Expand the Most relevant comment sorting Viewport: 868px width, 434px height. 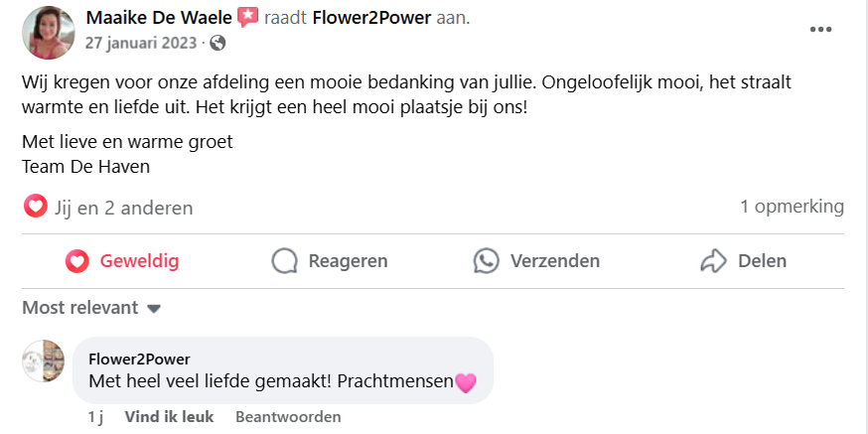click(91, 308)
